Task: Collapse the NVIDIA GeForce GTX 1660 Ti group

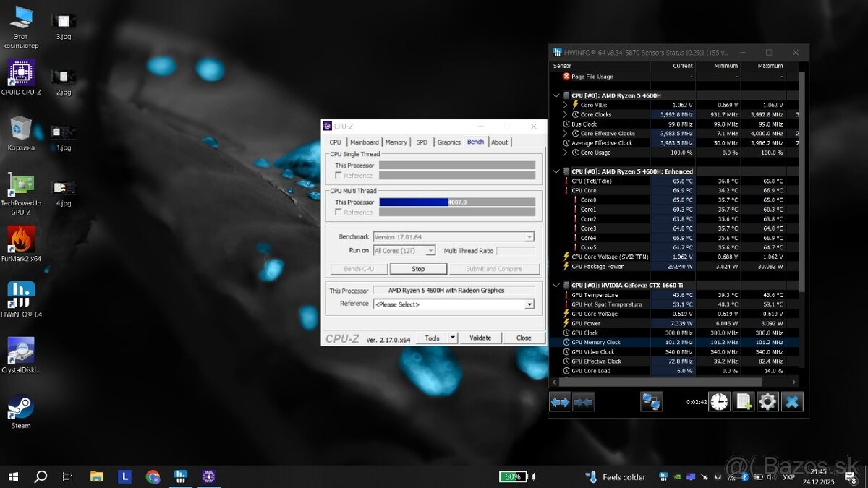Action: click(x=556, y=285)
